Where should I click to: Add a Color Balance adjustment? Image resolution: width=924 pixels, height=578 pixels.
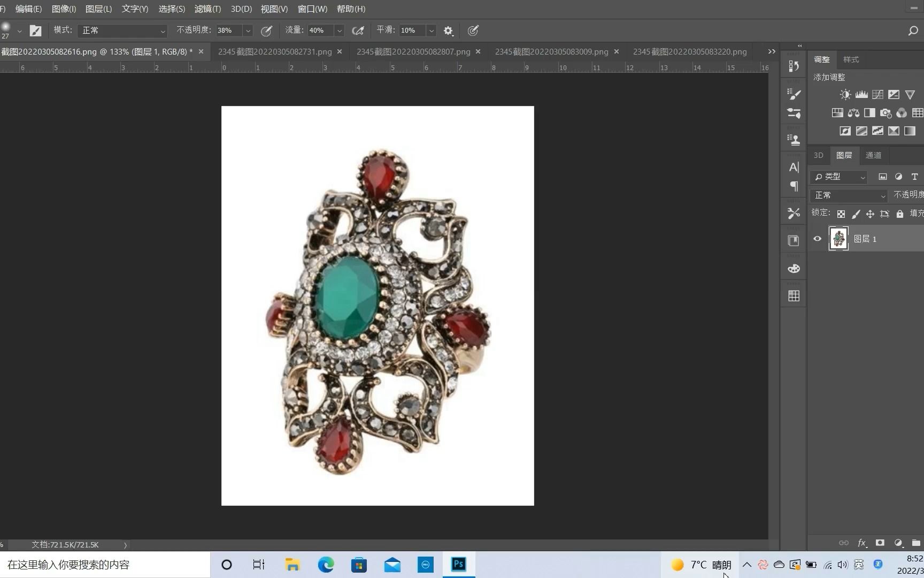click(x=853, y=113)
